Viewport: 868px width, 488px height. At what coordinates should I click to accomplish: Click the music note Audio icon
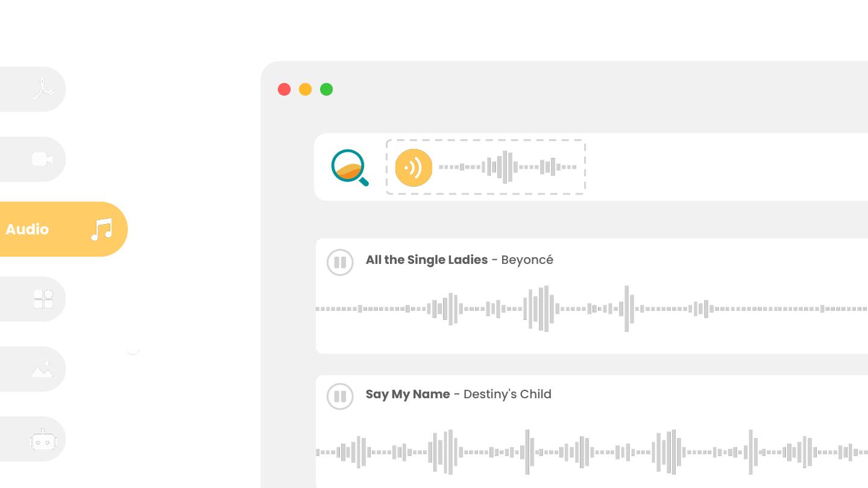coord(102,230)
